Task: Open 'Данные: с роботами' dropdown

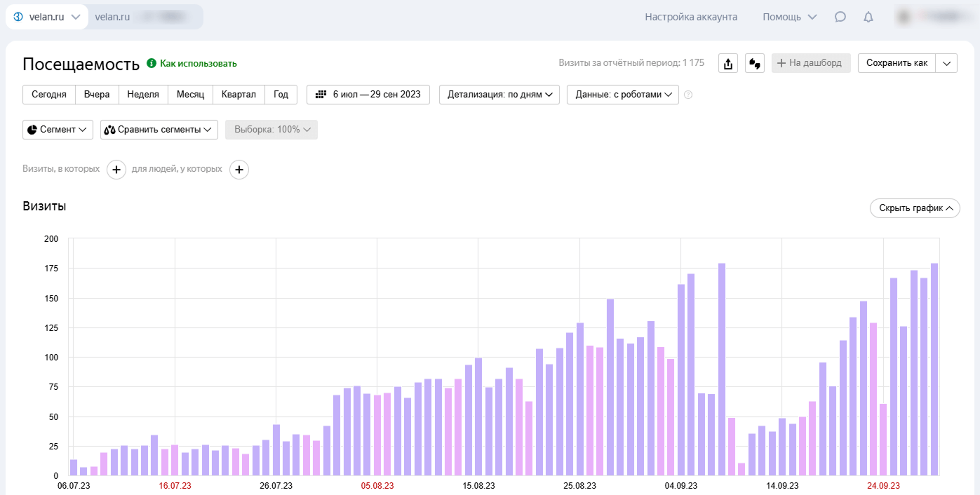Action: 622,95
